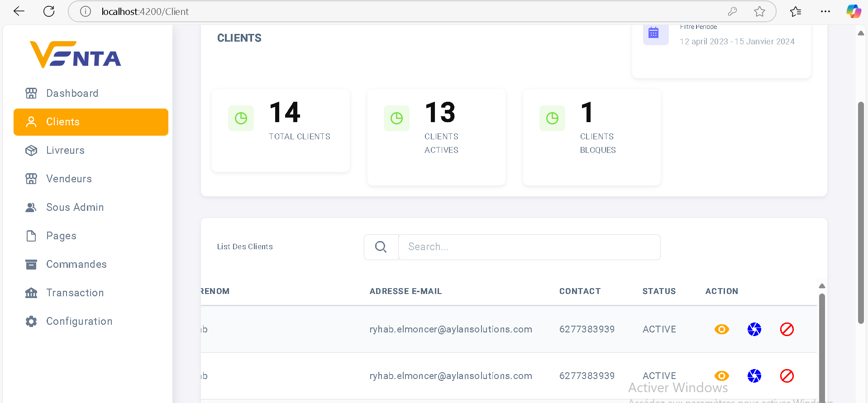Bookmark this page with the star icon
The width and height of the screenshot is (868, 403).
tap(759, 11)
